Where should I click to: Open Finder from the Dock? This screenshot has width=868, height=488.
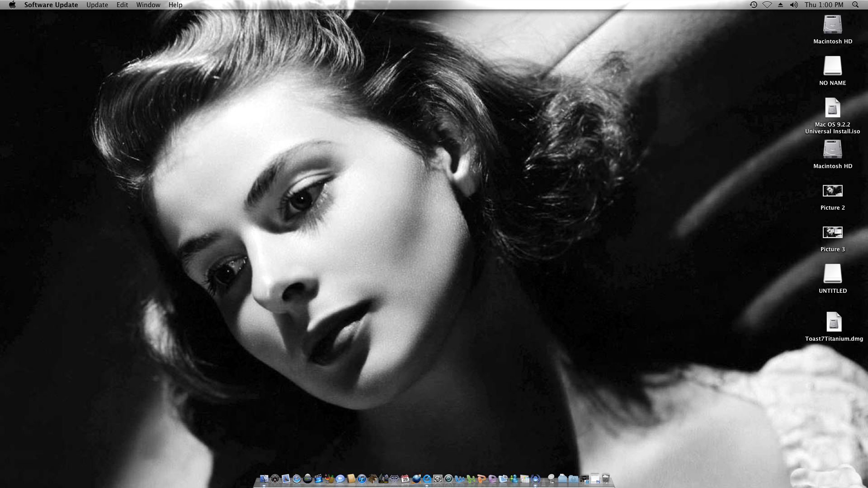(x=264, y=479)
